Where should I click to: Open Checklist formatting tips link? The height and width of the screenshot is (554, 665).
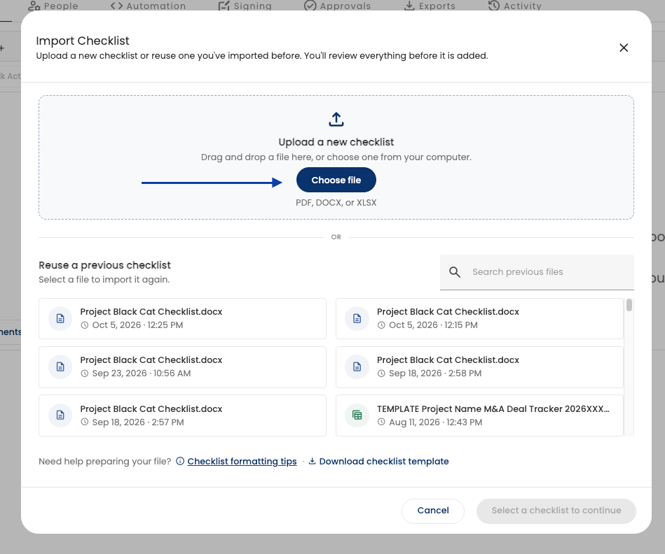tap(242, 461)
